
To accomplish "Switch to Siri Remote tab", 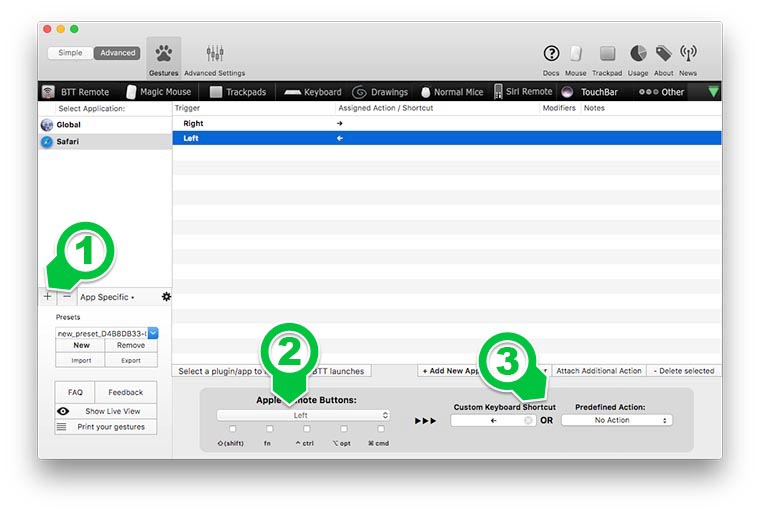I will [x=523, y=92].
